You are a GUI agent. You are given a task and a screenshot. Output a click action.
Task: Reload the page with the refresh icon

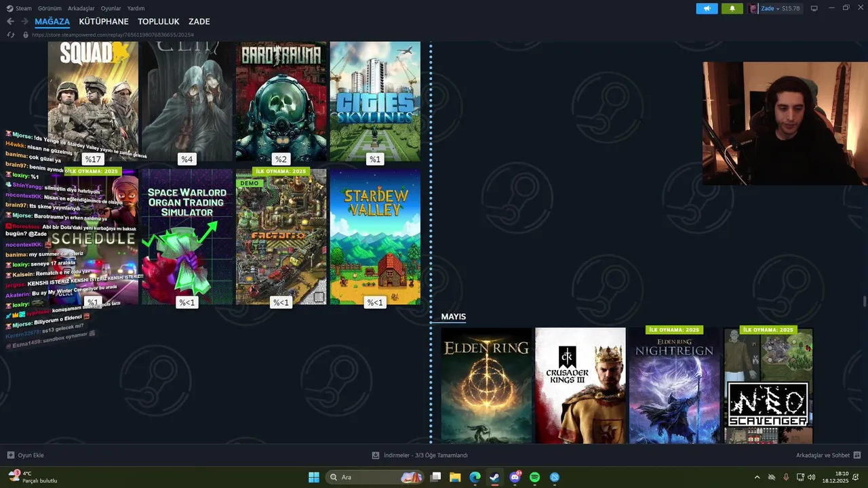point(11,35)
